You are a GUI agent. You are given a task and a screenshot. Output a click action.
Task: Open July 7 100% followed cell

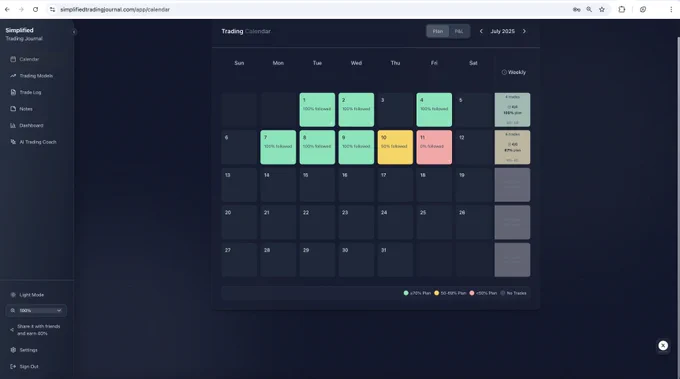point(278,147)
